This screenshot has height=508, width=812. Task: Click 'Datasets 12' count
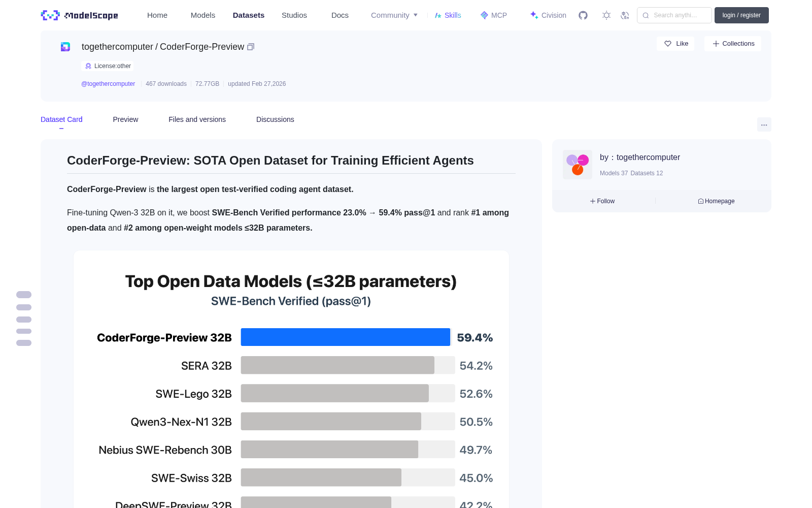click(x=647, y=173)
